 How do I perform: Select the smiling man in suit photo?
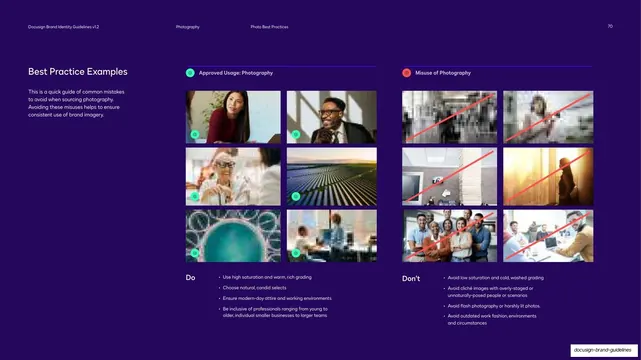(x=332, y=117)
